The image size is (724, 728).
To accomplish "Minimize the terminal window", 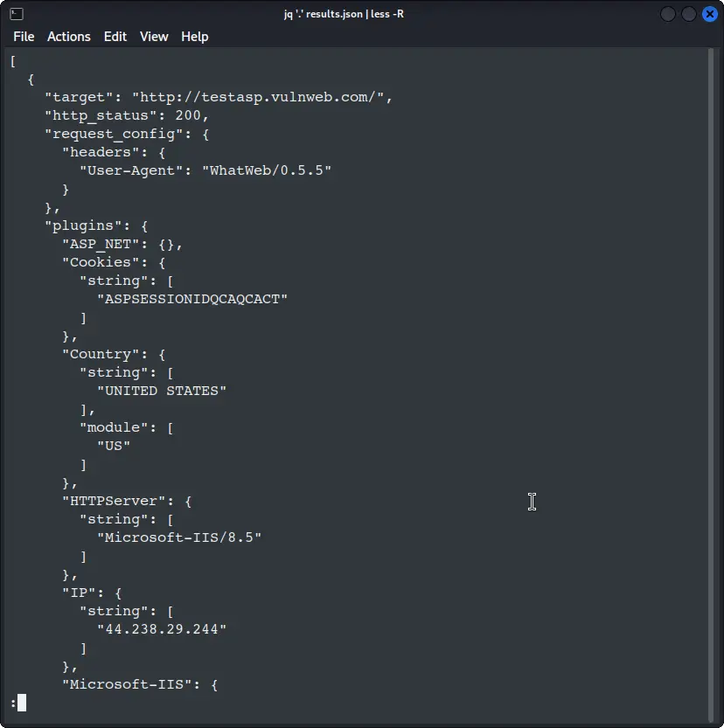I will pos(668,14).
